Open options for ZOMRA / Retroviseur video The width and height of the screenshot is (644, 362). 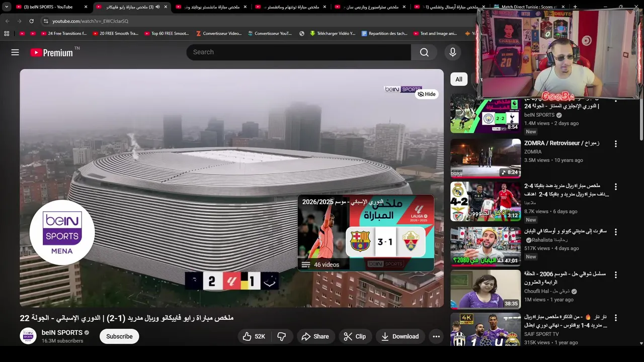[615, 144]
